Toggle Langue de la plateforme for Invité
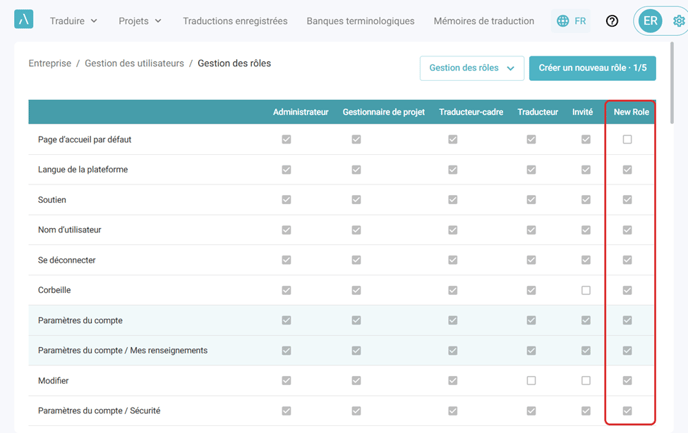The image size is (688, 433). (586, 169)
